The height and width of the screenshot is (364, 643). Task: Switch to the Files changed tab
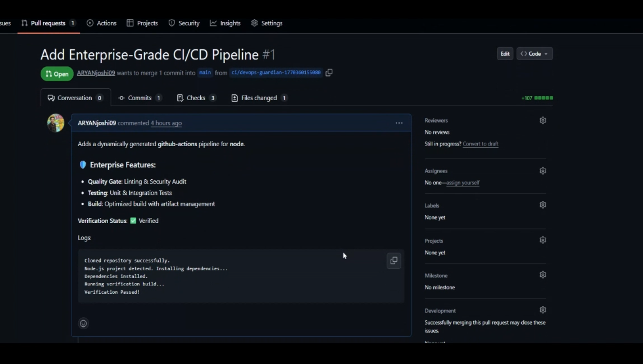pyautogui.click(x=259, y=98)
